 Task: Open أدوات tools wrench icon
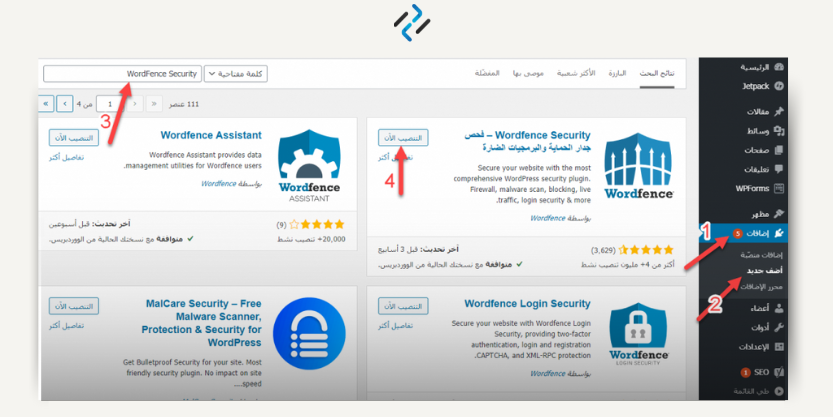(x=779, y=327)
